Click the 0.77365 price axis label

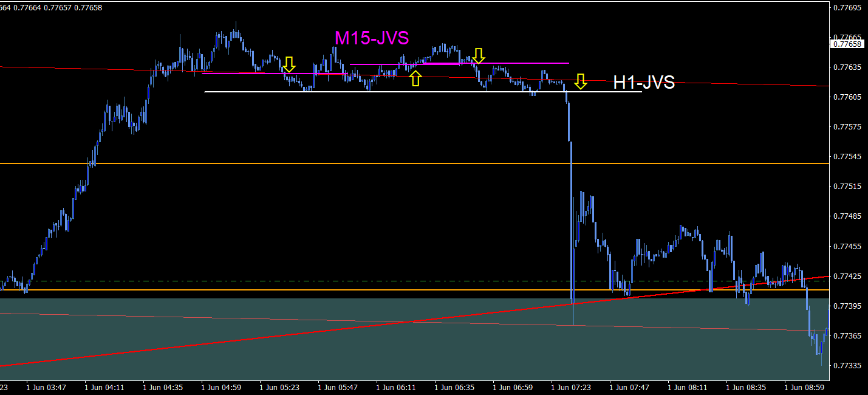click(x=849, y=336)
